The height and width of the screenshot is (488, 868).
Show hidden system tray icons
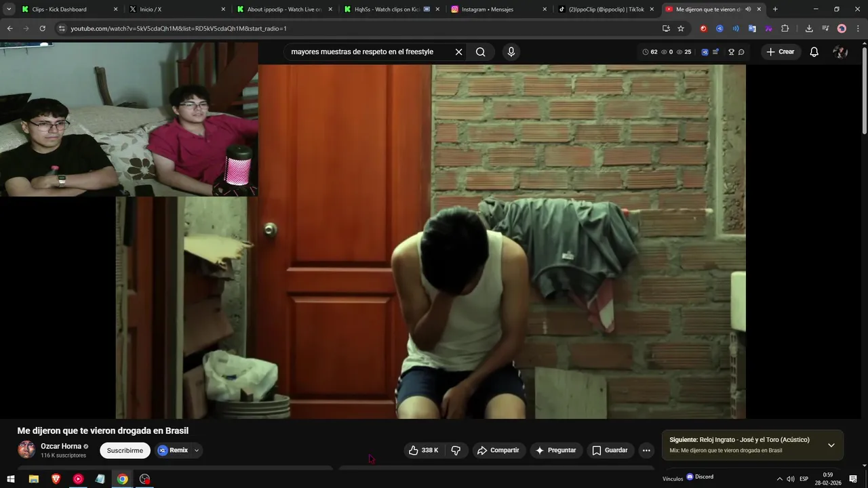pyautogui.click(x=780, y=479)
